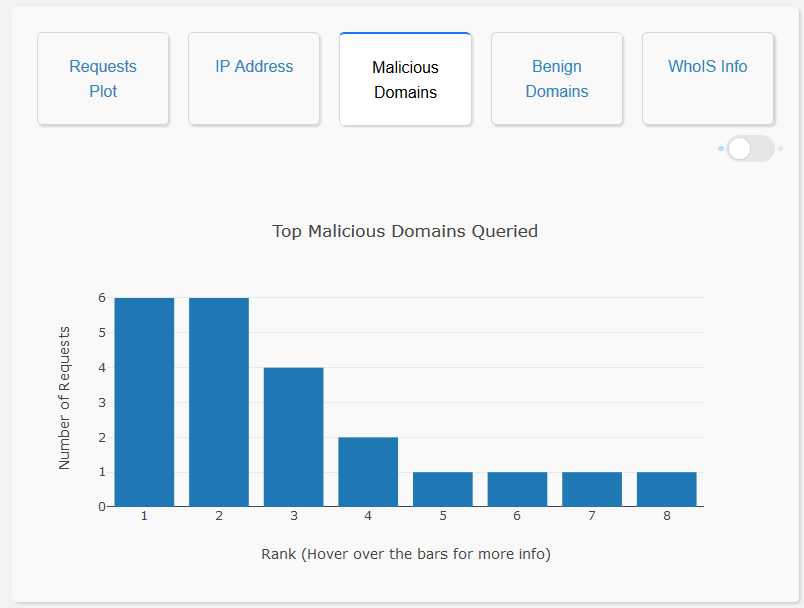
Task: Click the 'Top Malicious Domains Queried' chart title
Action: tap(405, 231)
